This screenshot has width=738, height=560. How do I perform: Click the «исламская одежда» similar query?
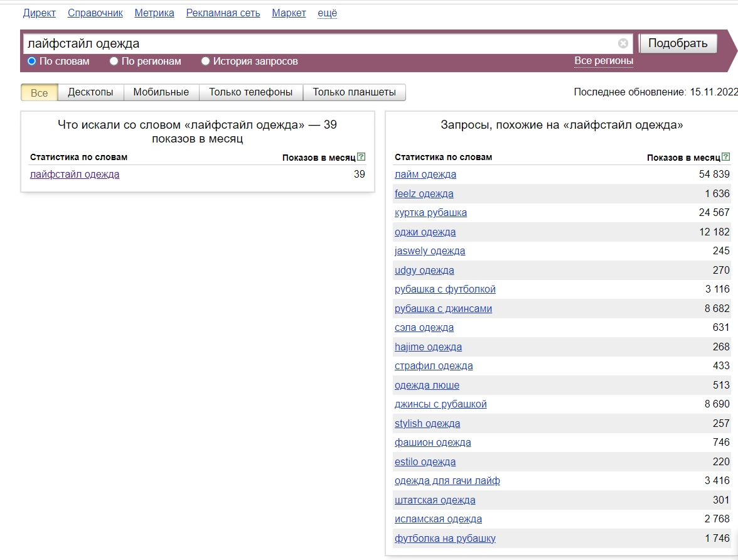(437, 519)
